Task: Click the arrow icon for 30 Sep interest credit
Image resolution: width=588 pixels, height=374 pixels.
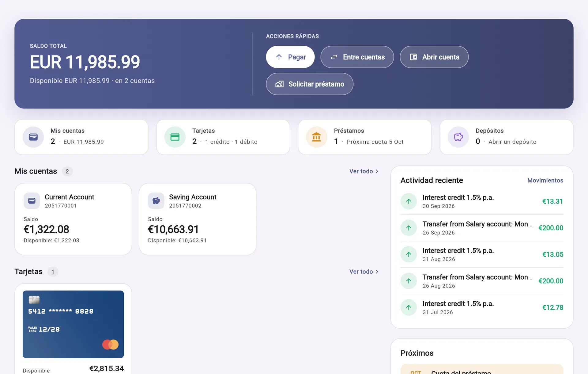Action: coord(409,201)
